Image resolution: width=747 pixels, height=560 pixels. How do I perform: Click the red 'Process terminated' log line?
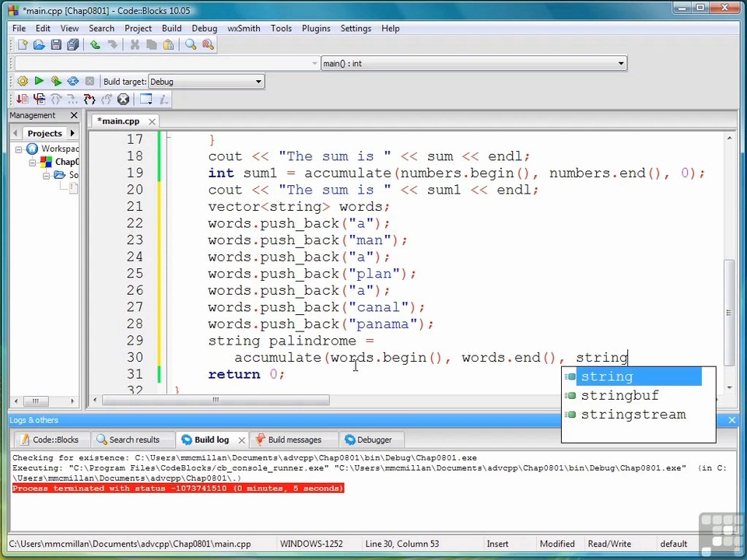177,488
